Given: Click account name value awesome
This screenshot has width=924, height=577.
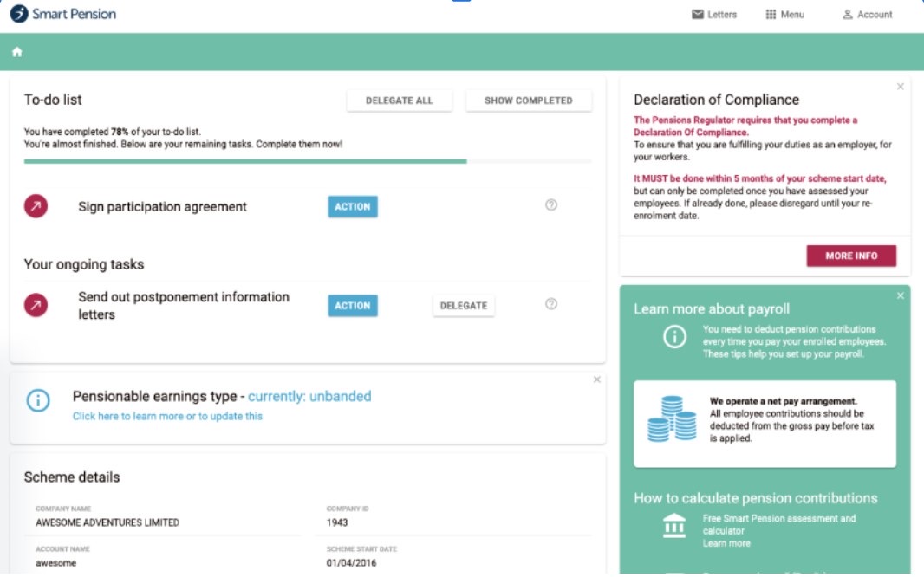Looking at the screenshot, I should (x=56, y=563).
